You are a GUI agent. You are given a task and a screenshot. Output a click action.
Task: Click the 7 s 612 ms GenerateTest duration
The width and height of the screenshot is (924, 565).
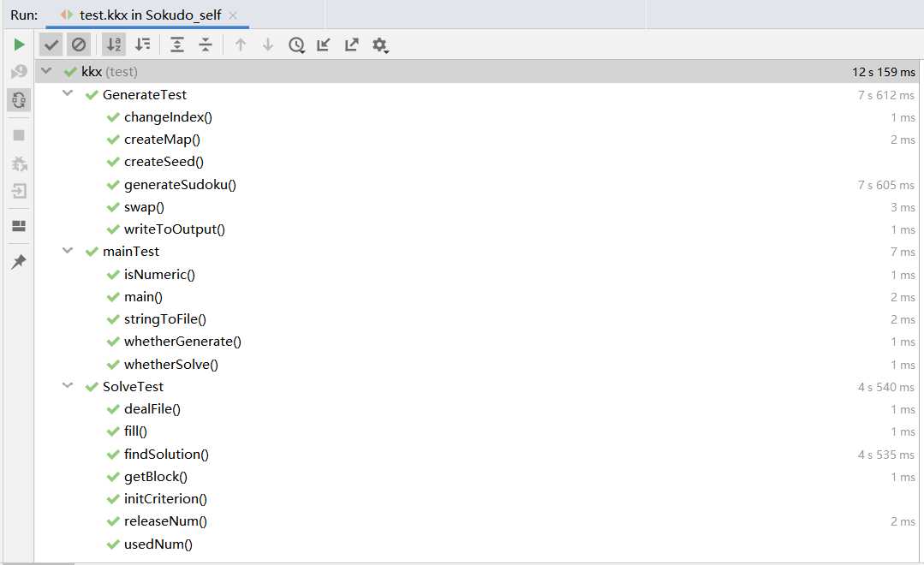click(885, 95)
